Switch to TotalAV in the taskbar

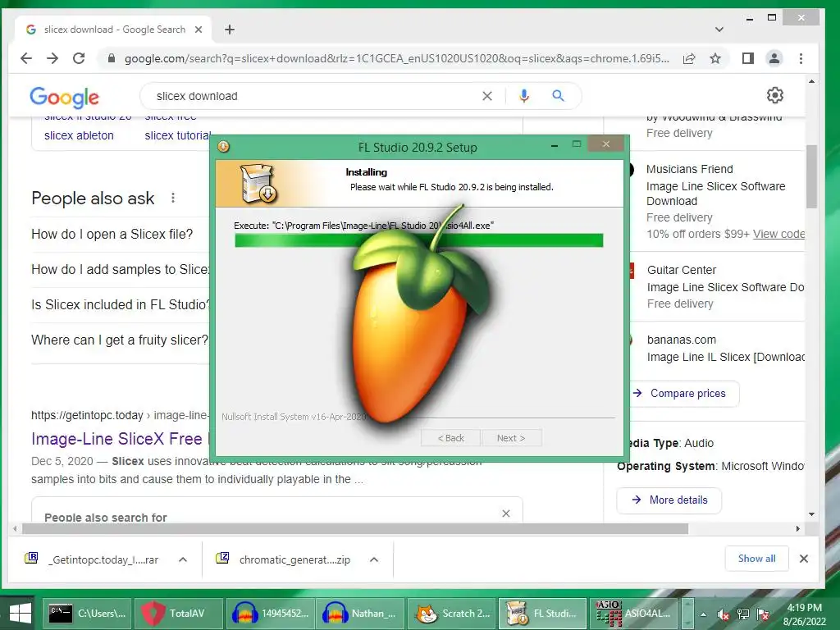(x=177, y=614)
